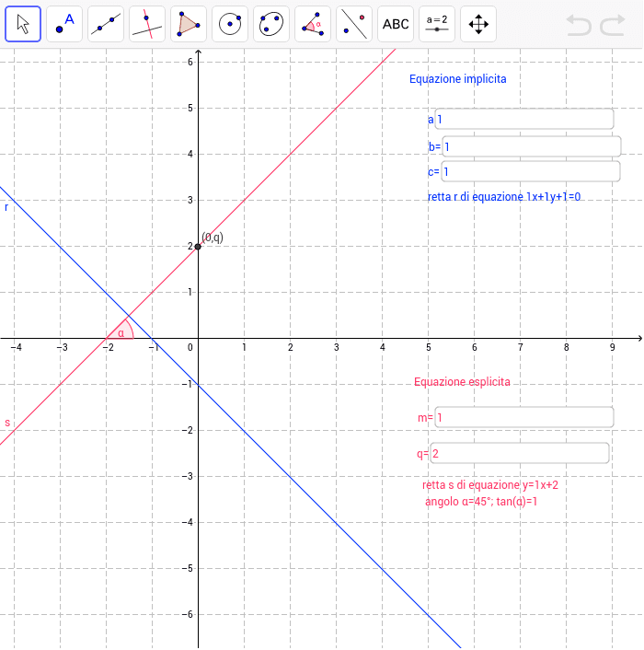
Task: Choose the Line through two points tool
Action: pyautogui.click(x=106, y=24)
